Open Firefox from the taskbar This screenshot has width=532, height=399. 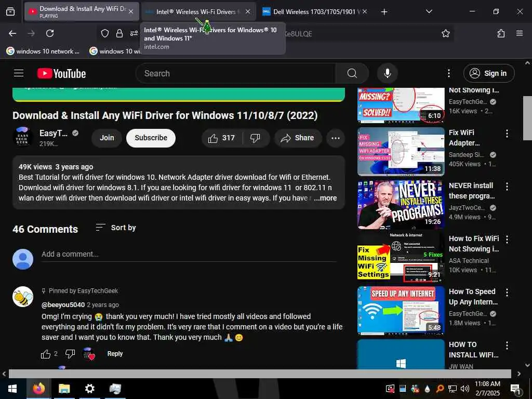pyautogui.click(x=38, y=389)
